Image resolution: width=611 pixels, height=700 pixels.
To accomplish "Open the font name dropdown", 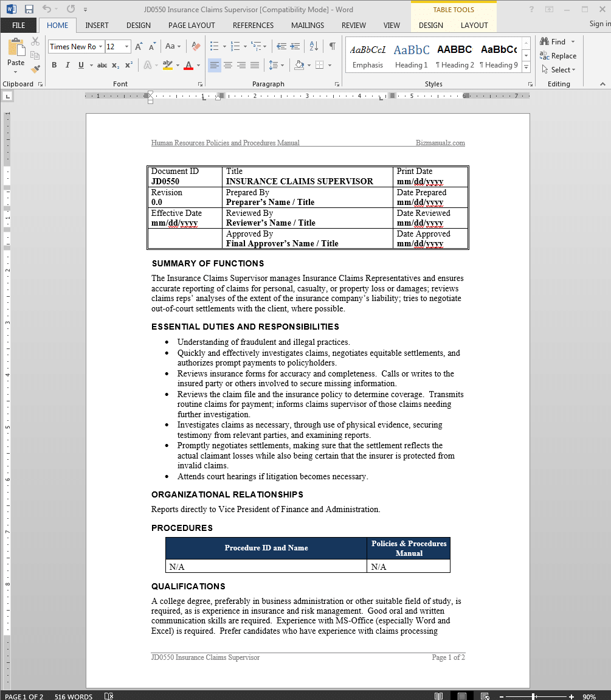I will 101,46.
